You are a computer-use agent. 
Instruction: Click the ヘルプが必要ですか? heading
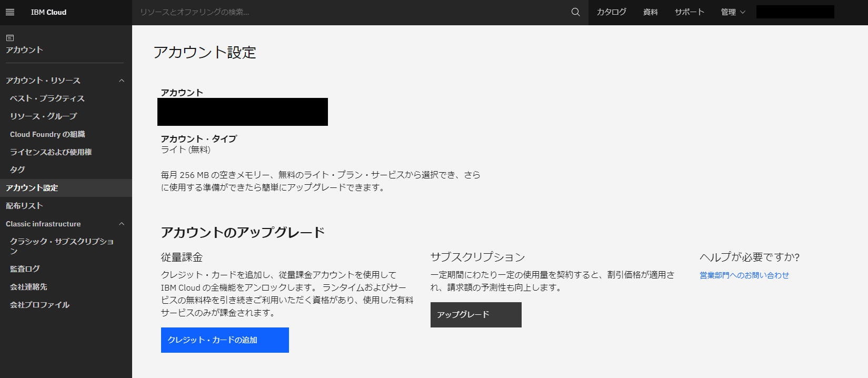point(750,257)
